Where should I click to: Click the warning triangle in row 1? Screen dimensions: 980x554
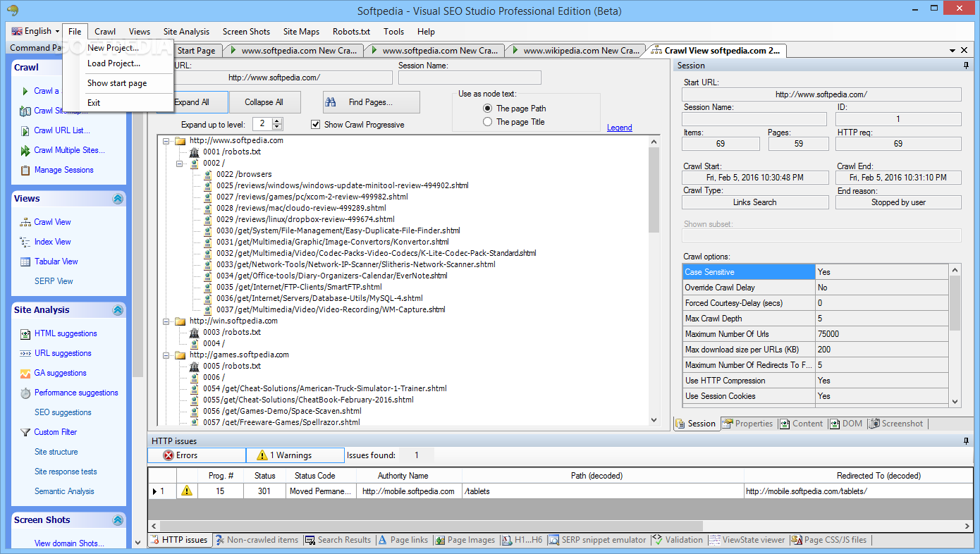186,491
